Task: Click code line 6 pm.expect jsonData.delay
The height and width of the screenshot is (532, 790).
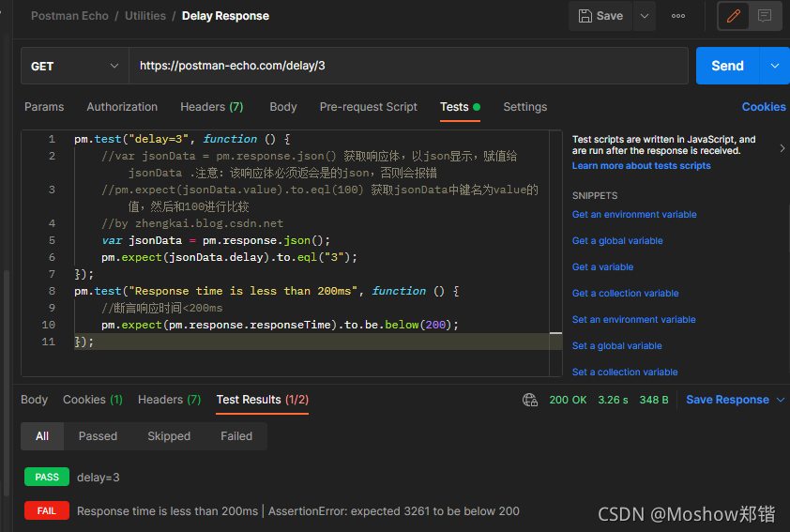Action: click(x=229, y=257)
